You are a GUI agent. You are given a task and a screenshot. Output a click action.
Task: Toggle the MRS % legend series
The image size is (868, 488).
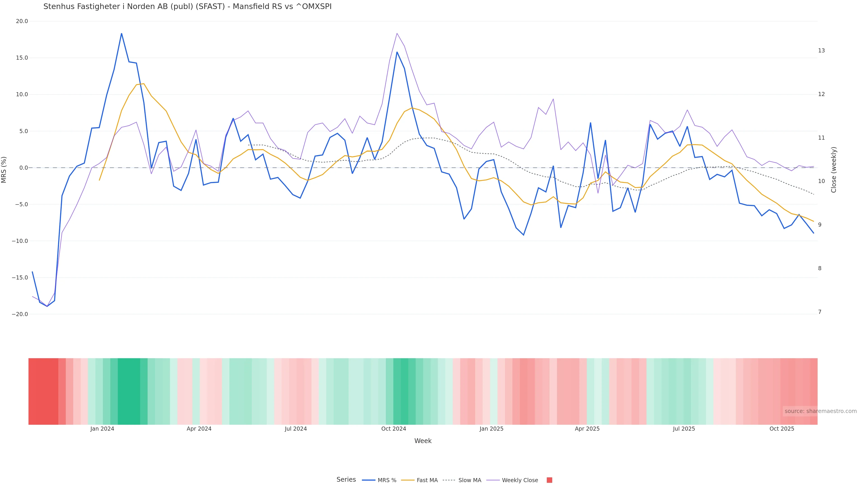point(387,480)
